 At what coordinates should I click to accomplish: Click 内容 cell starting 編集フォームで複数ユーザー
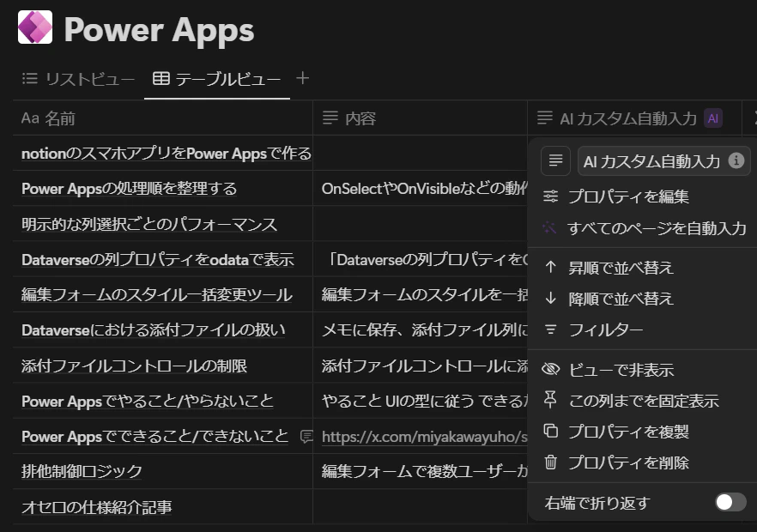(420, 471)
